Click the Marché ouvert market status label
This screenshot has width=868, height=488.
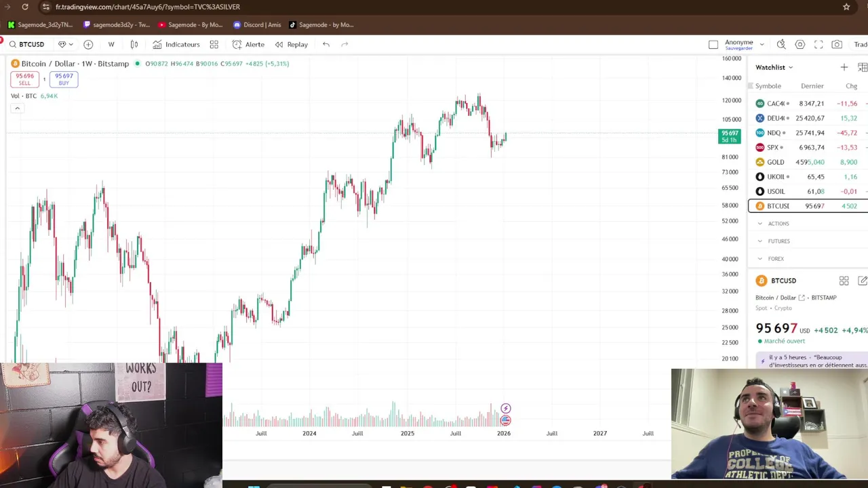[781, 341]
